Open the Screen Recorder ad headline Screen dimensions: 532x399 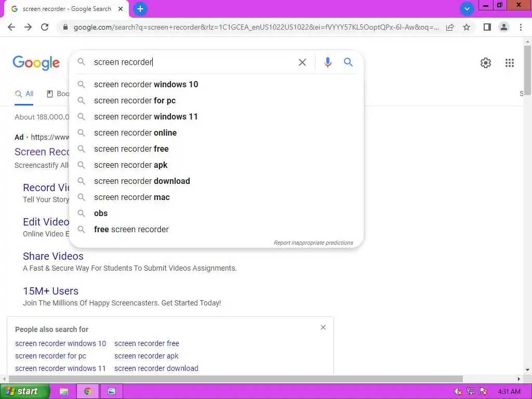pyautogui.click(x=42, y=152)
